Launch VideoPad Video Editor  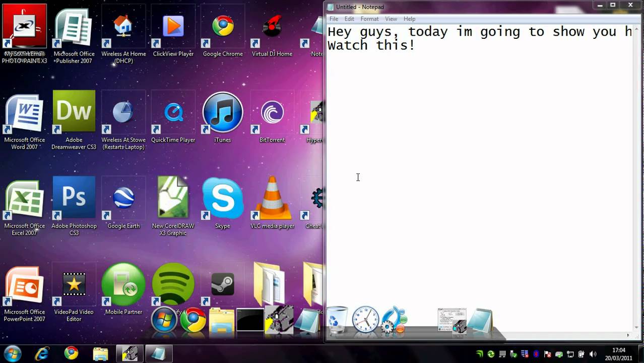(x=74, y=284)
